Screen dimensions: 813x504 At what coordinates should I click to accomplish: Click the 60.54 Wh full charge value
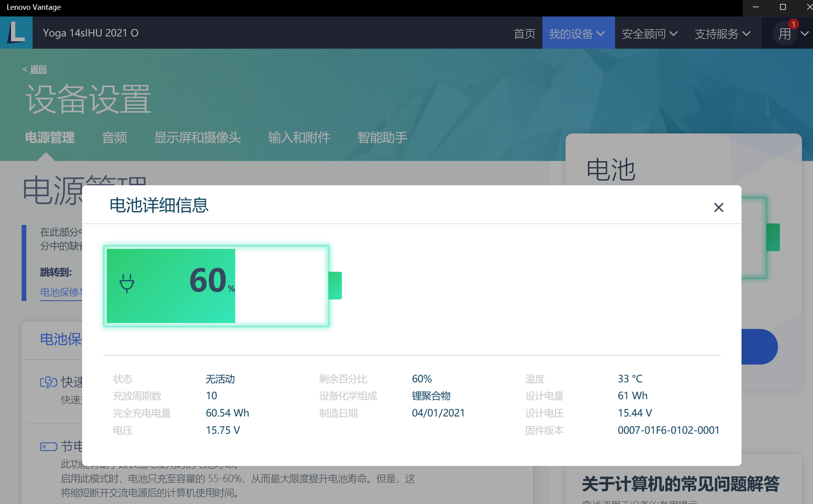click(227, 413)
